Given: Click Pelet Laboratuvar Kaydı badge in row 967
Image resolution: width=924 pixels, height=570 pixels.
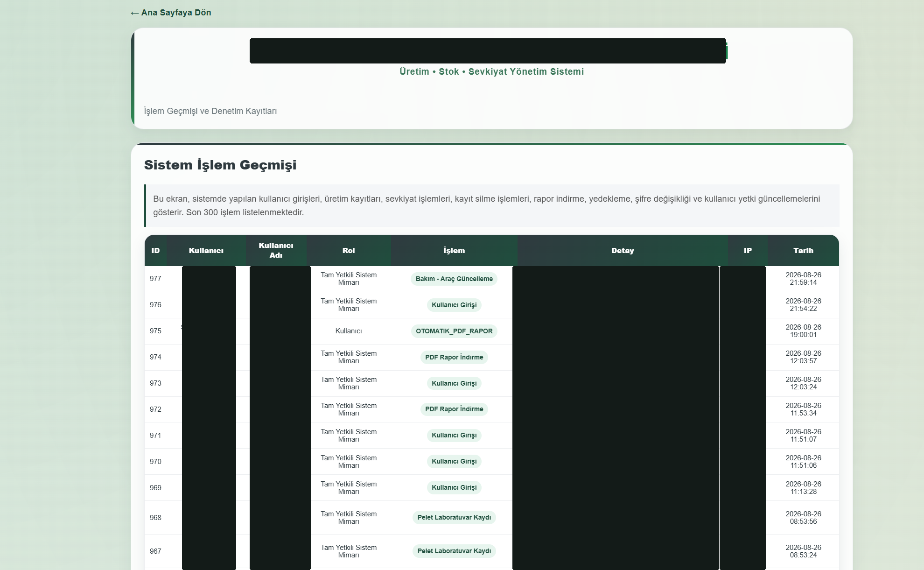Looking at the screenshot, I should coord(454,551).
